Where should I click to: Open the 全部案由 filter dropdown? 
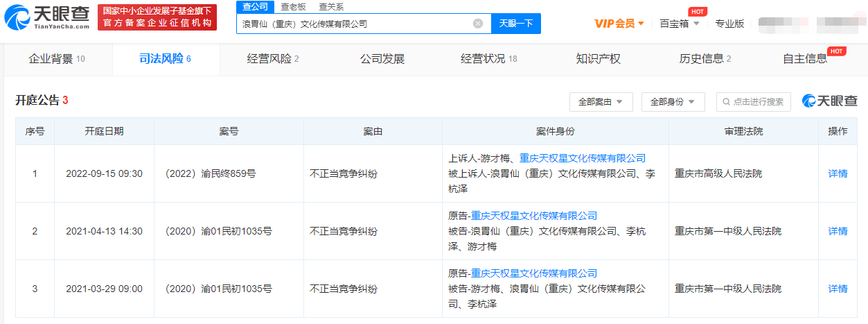coord(601,102)
